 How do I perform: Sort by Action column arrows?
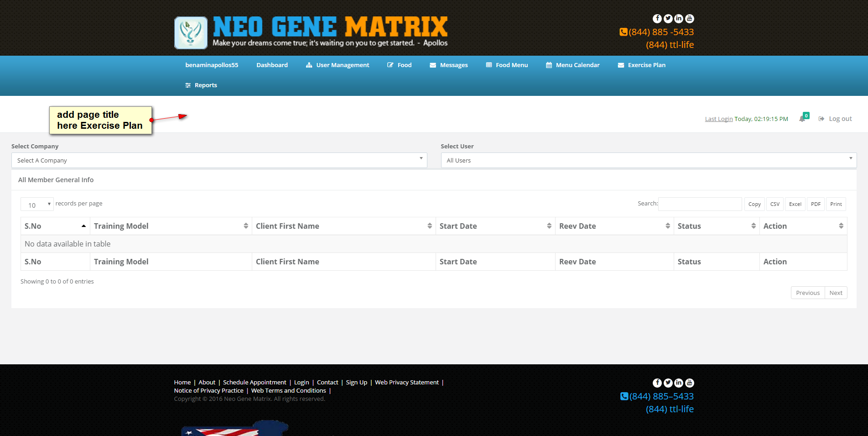point(841,226)
